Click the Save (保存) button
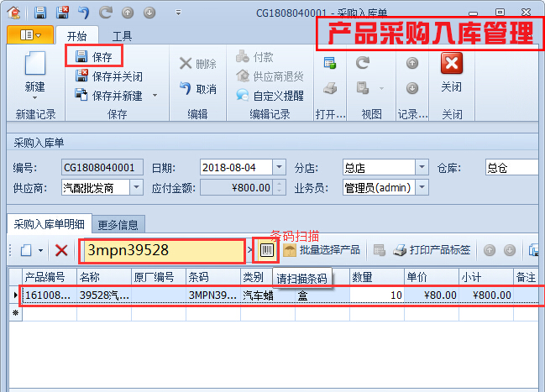The height and width of the screenshot is (392, 545). (x=94, y=57)
